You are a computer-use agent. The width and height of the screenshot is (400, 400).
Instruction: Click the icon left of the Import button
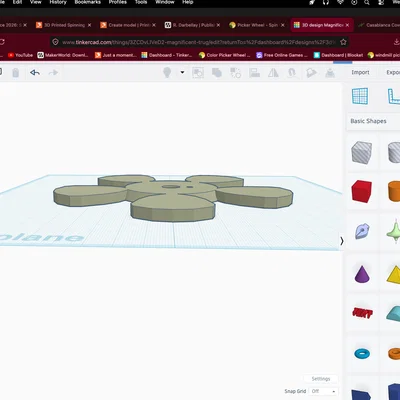click(330, 73)
